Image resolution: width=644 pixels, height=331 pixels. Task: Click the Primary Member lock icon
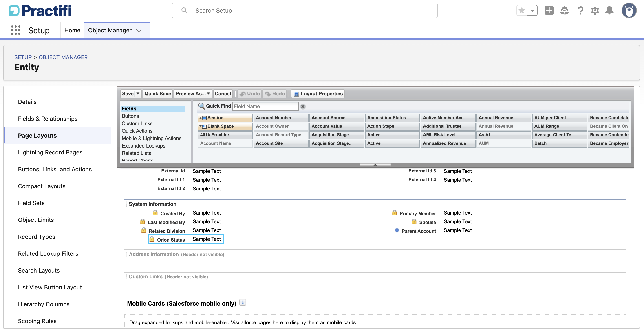coord(394,213)
